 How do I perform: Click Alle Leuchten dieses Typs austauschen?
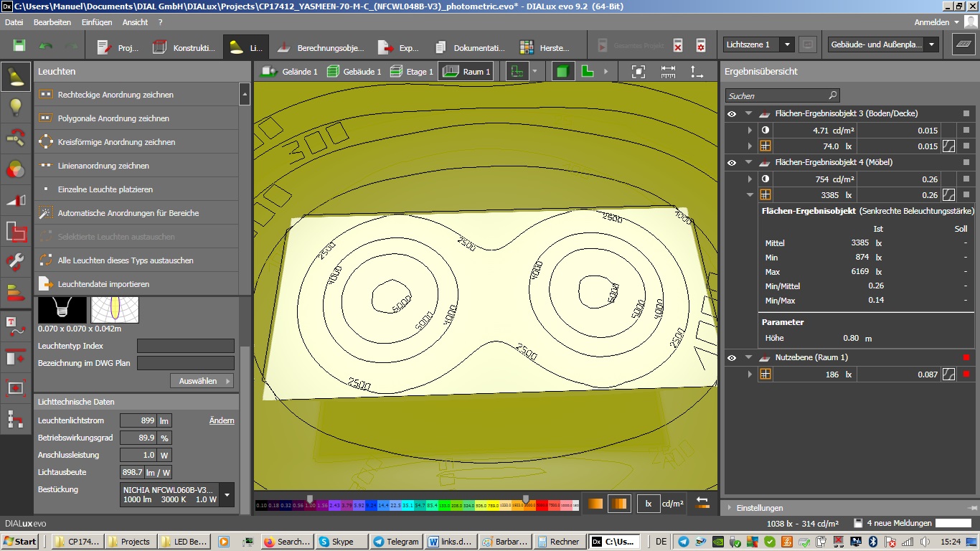click(x=136, y=260)
